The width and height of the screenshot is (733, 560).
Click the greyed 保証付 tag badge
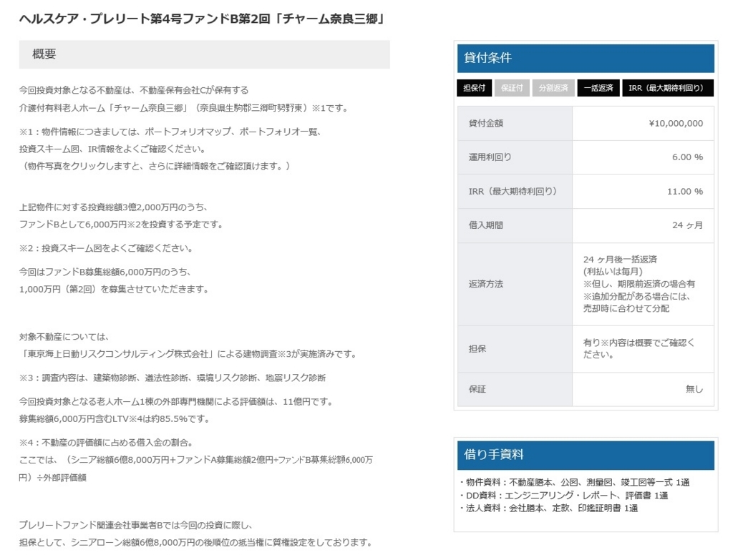512,88
